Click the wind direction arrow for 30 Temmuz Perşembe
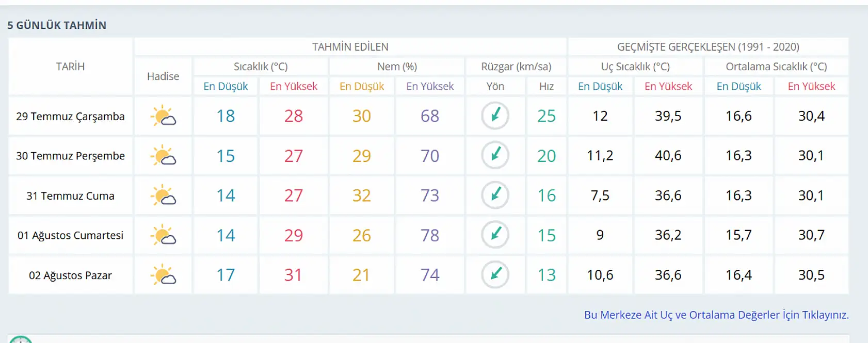 [x=495, y=155]
